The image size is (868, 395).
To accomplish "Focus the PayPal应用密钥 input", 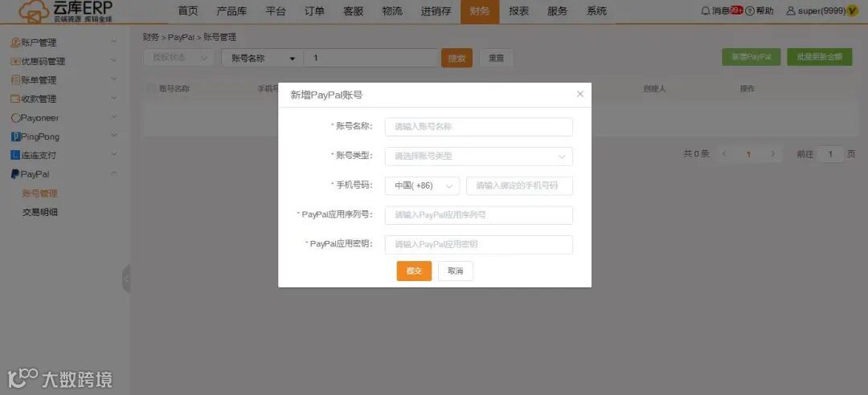I will [479, 245].
